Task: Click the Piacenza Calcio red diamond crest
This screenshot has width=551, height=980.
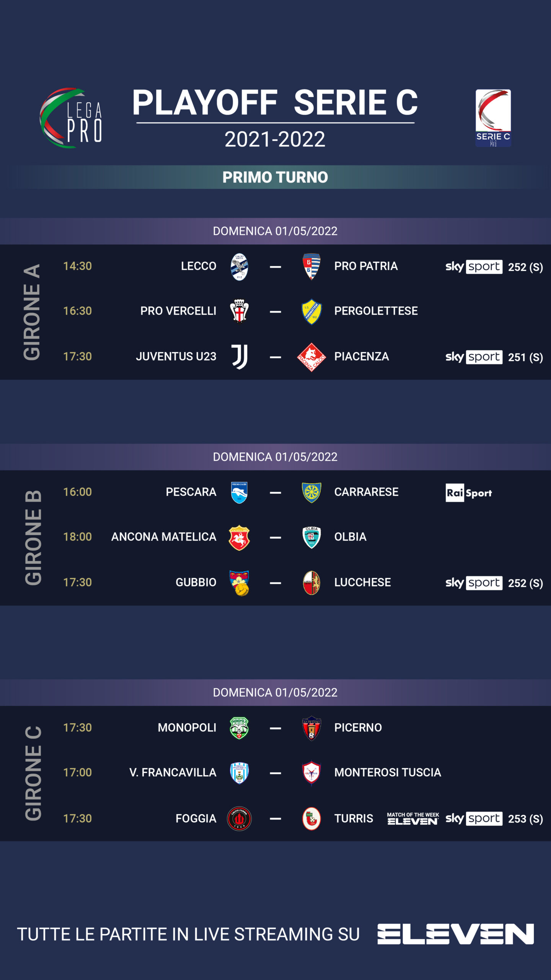Action: click(311, 357)
